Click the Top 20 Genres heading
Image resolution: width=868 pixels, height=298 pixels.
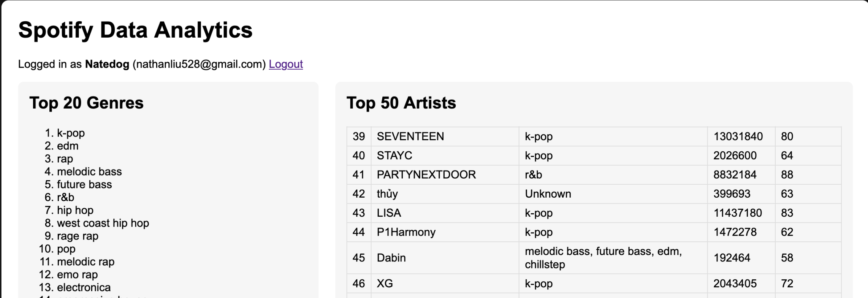87,103
